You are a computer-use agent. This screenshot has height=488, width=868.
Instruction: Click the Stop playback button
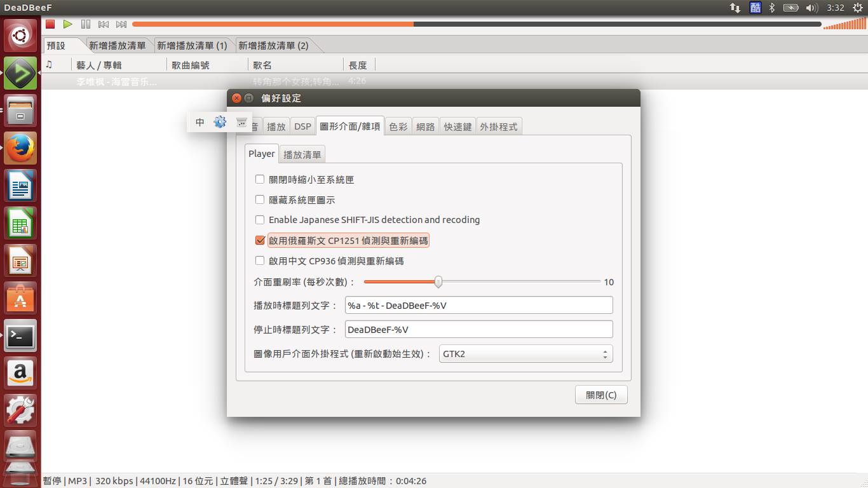(50, 24)
